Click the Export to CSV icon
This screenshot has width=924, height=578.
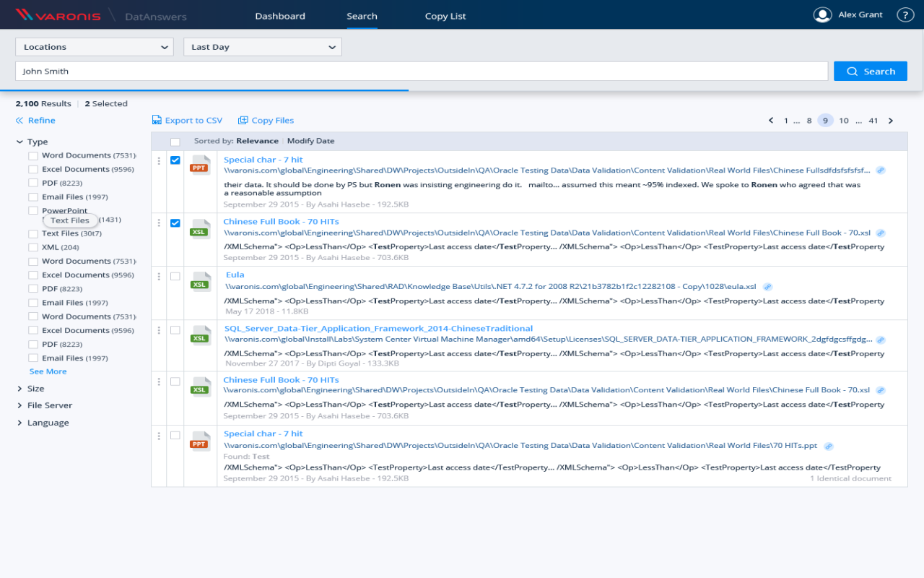[157, 121]
